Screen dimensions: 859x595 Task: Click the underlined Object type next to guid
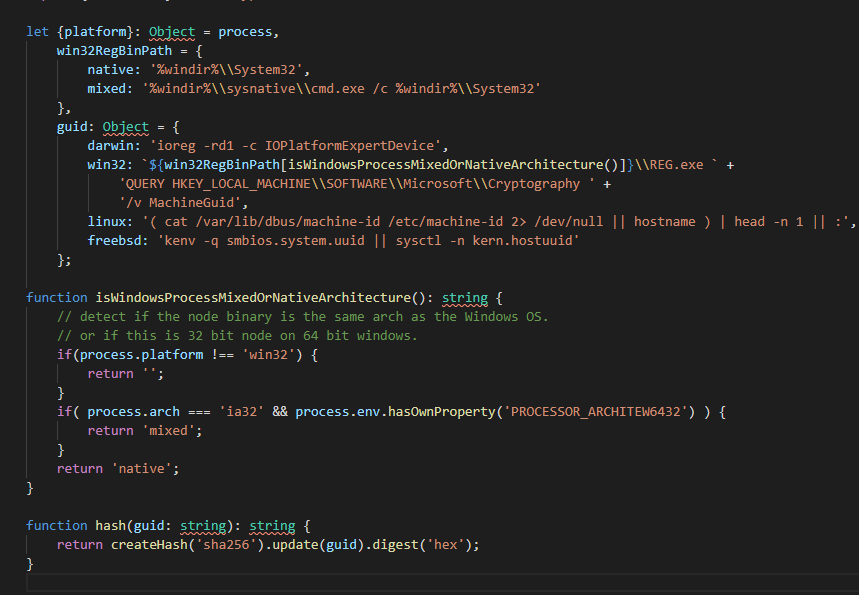(125, 126)
